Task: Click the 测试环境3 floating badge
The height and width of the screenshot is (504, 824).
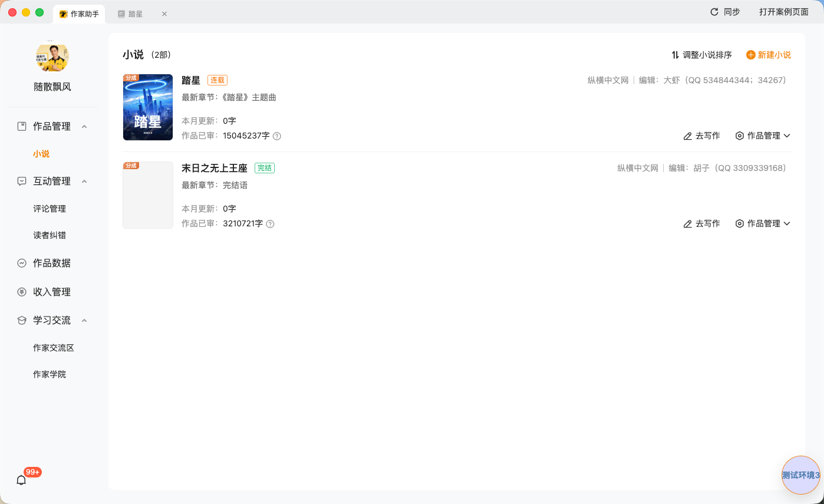Action: click(801, 475)
